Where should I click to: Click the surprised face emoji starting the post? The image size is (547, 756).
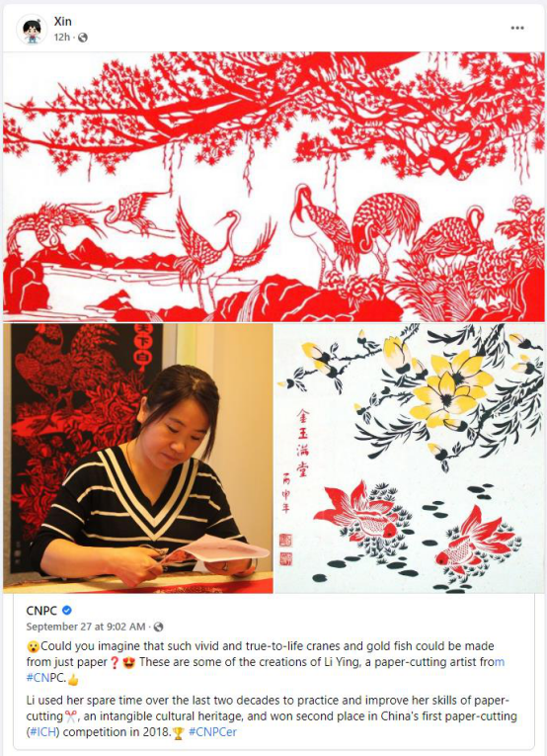[33, 646]
